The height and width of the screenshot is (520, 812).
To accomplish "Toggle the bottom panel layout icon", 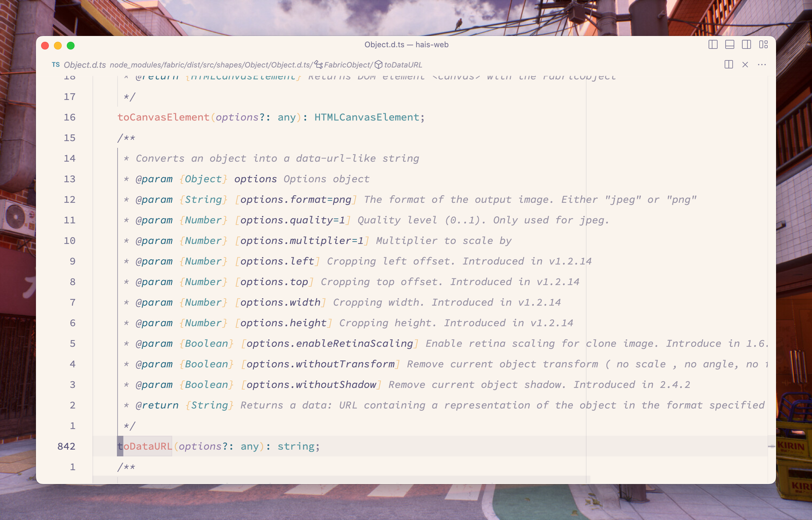I will pyautogui.click(x=730, y=45).
